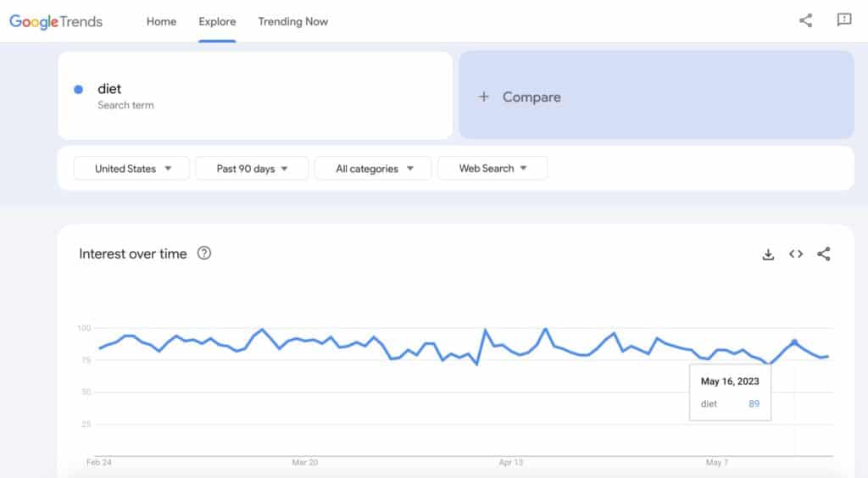Click the blue diet term color dot

point(79,89)
